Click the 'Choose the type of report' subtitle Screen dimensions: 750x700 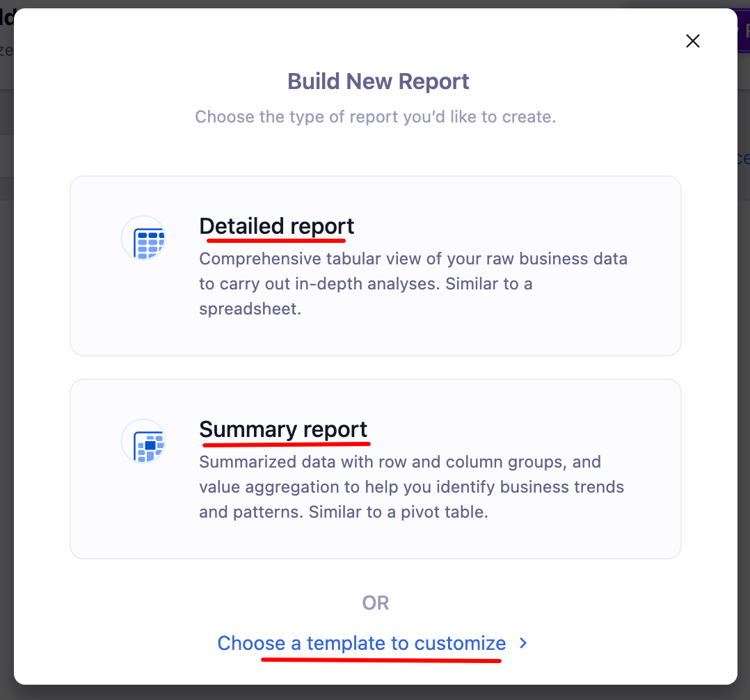pyautogui.click(x=375, y=116)
